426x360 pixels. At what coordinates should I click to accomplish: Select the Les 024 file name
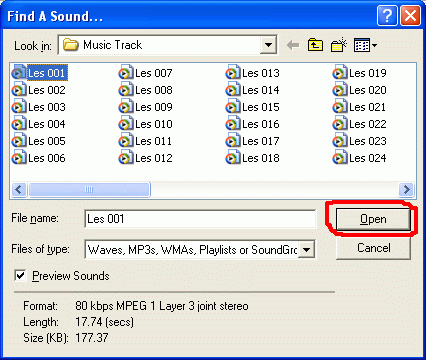[368, 158]
